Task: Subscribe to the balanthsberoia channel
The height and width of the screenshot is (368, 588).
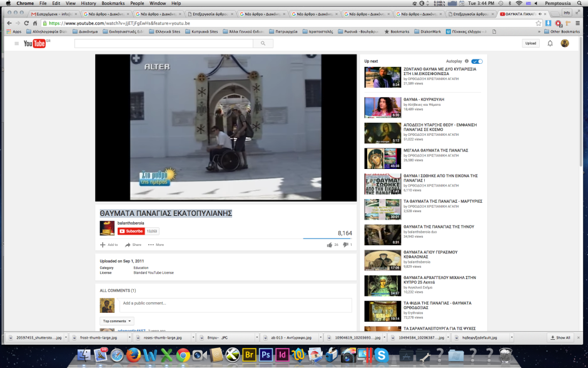Action: pyautogui.click(x=131, y=231)
